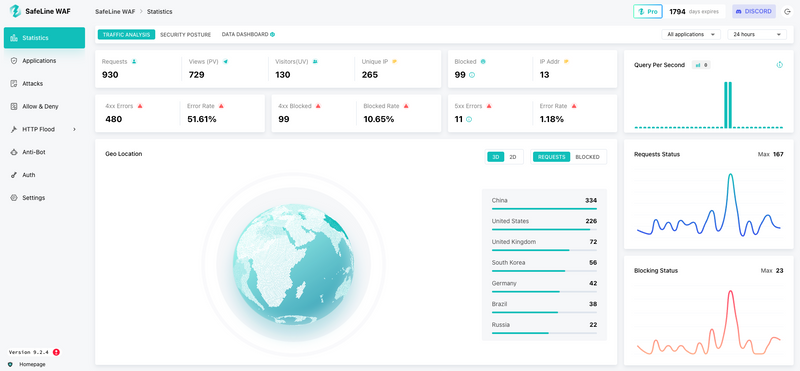Open the Auth section
Image resolution: width=800 pixels, height=371 pixels.
coord(44,175)
